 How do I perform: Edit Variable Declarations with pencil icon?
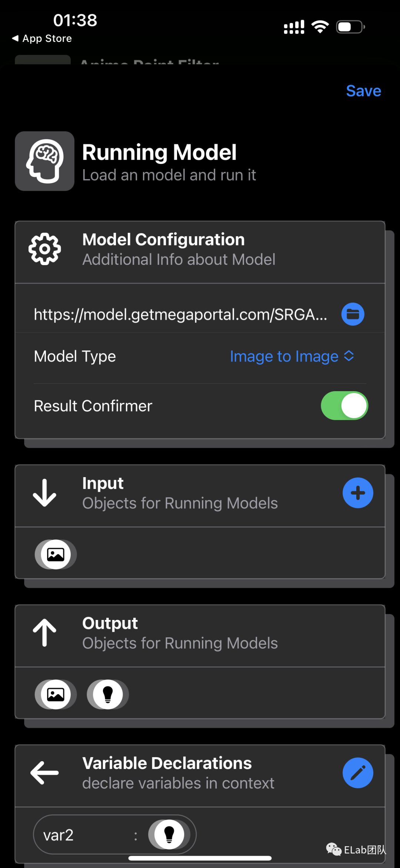coord(357,773)
